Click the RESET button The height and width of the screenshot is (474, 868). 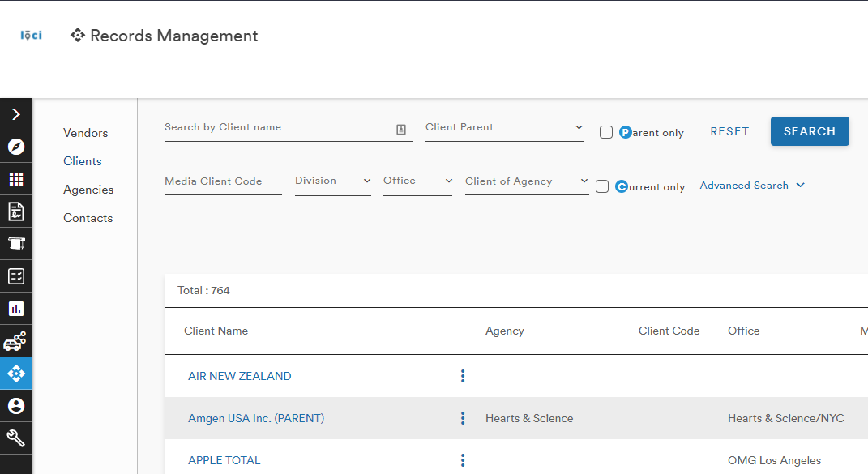pos(729,132)
